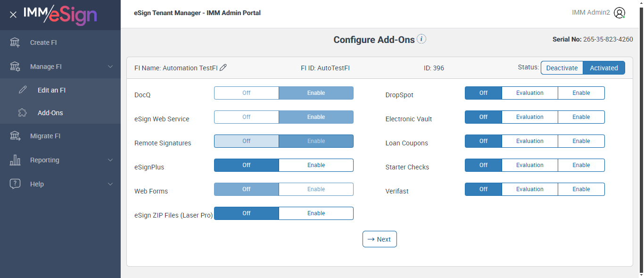Click the Next button
The height and width of the screenshot is (278, 644).
pyautogui.click(x=380, y=239)
